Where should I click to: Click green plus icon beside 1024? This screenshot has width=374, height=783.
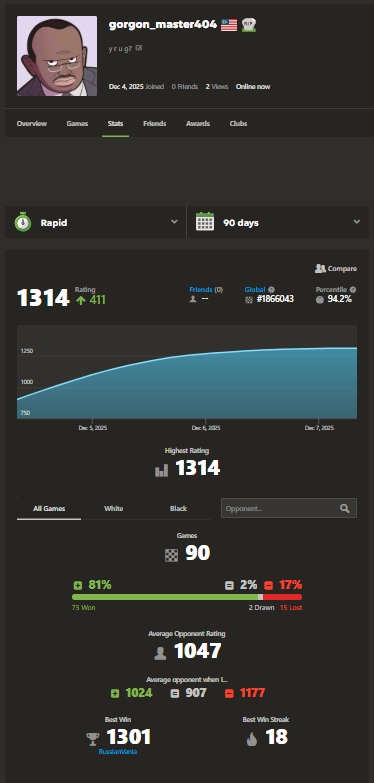(x=115, y=694)
